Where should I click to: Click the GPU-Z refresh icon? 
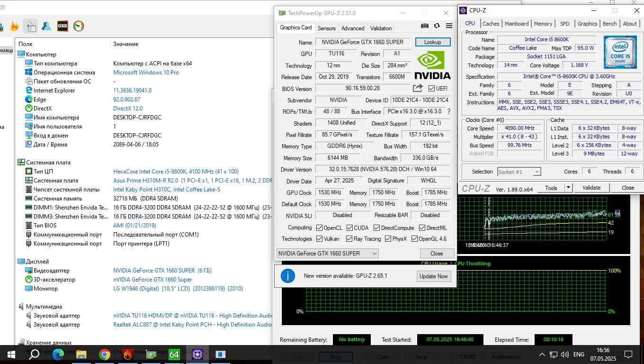pos(437,26)
